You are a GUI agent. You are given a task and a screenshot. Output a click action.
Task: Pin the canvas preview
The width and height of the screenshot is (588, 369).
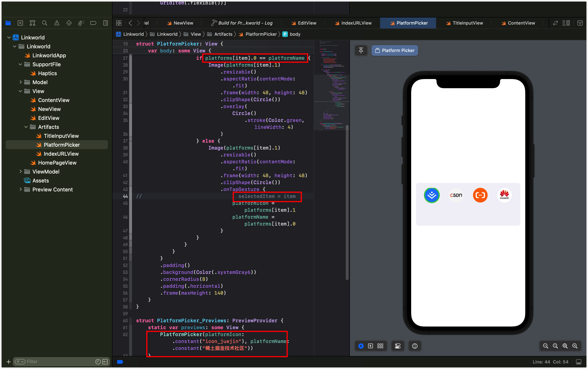coord(361,50)
